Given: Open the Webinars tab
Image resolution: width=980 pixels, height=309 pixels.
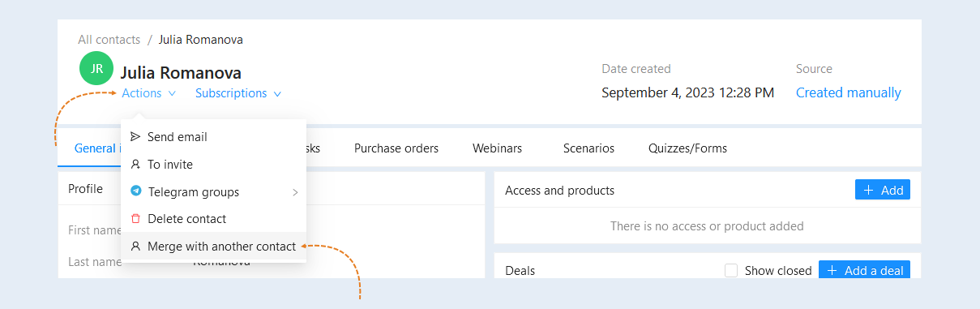Looking at the screenshot, I should [497, 148].
